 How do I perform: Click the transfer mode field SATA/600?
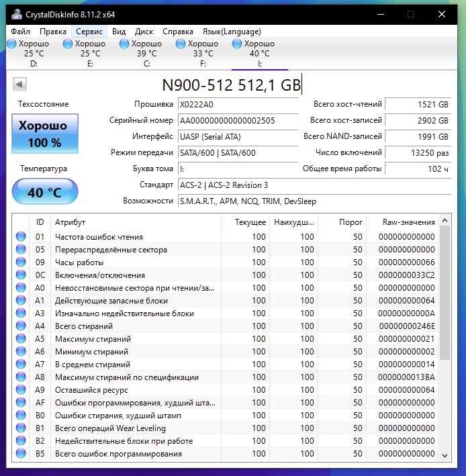pyautogui.click(x=238, y=152)
